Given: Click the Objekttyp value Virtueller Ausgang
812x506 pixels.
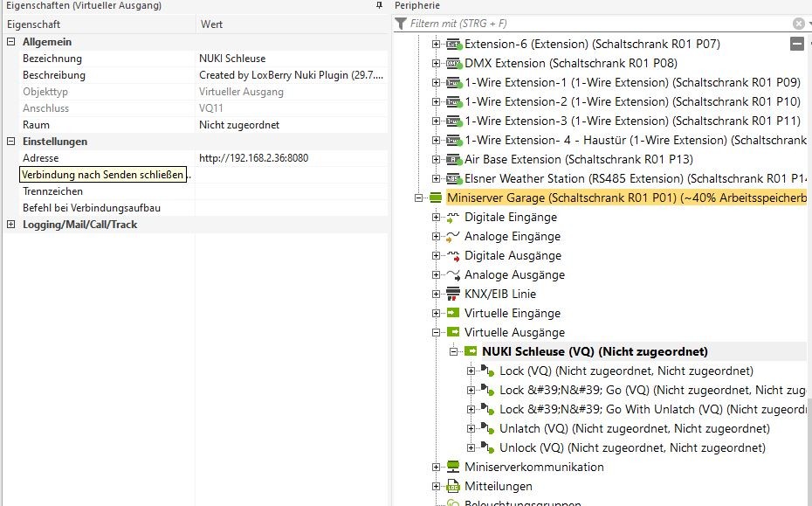Looking at the screenshot, I should [292, 91].
